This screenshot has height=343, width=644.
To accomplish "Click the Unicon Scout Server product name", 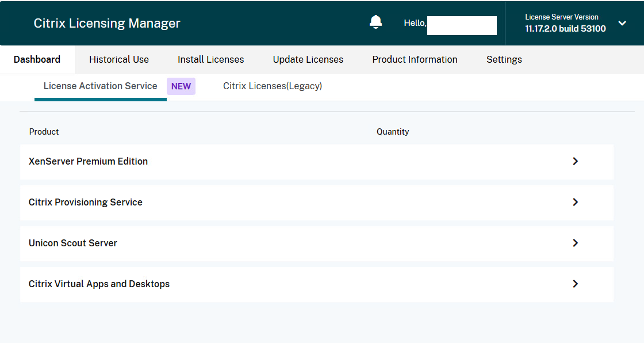I will pos(73,243).
